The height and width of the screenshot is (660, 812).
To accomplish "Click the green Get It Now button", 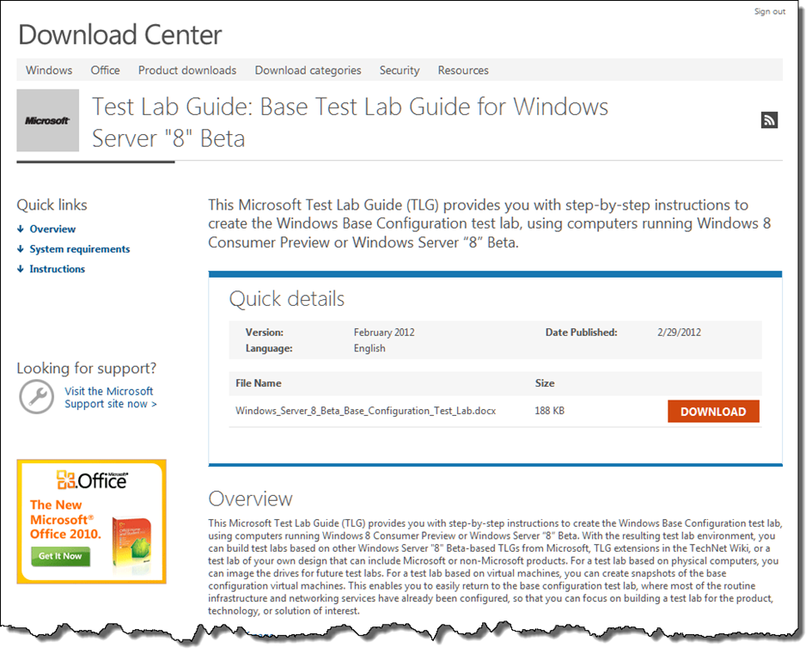I will pyautogui.click(x=60, y=556).
